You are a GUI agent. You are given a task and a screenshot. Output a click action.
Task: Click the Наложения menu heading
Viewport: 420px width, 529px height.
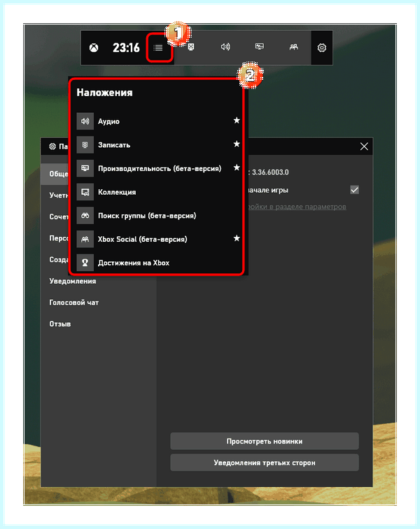(104, 92)
